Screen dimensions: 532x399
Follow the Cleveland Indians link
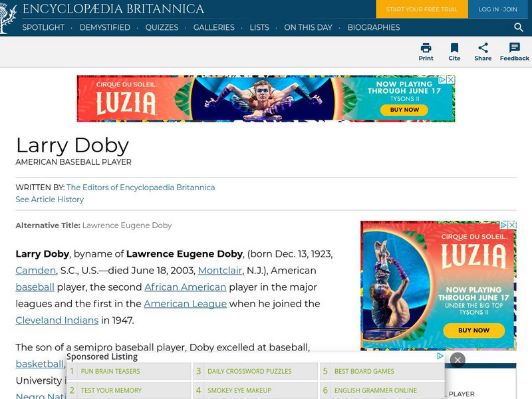pos(57,321)
